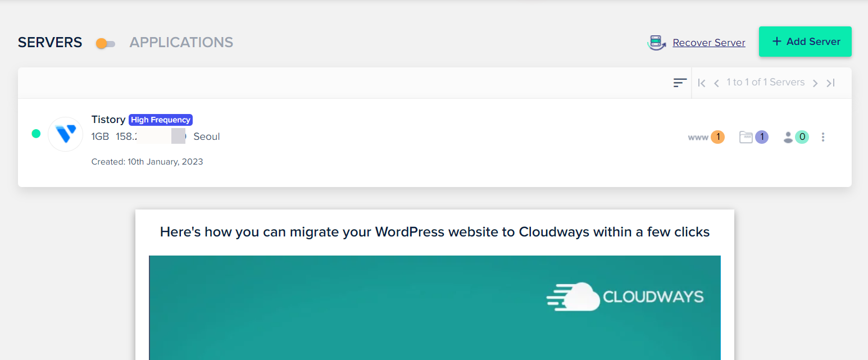Click the WordPress migration guide heading

[435, 231]
